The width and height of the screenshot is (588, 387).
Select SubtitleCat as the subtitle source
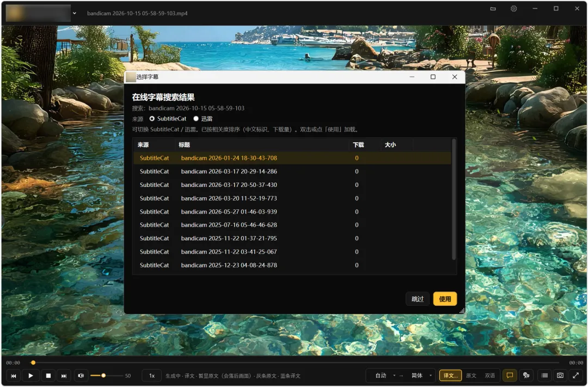coord(168,119)
